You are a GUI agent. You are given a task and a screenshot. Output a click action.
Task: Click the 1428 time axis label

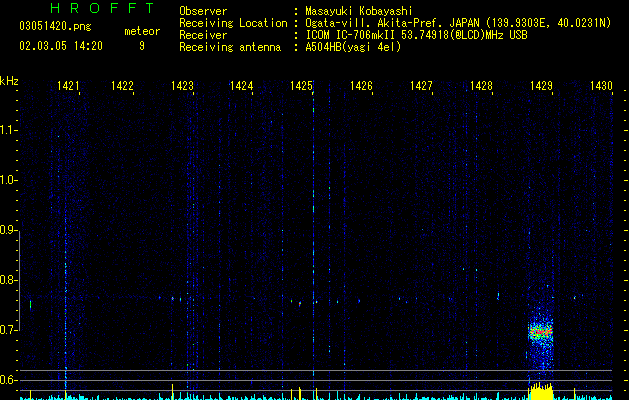(481, 86)
